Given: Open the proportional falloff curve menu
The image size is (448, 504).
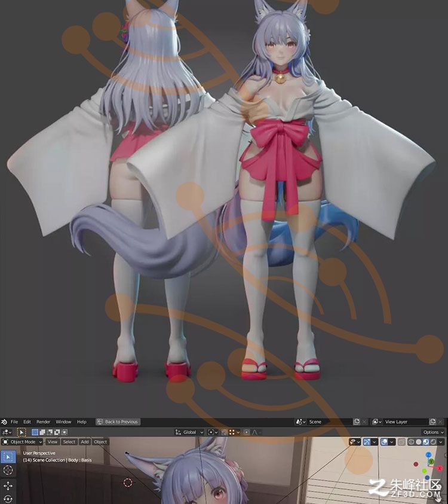Looking at the screenshot, I should tap(256, 432).
